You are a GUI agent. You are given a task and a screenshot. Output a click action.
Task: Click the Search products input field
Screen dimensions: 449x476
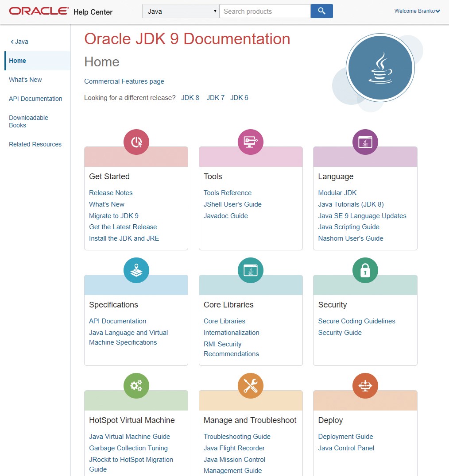[265, 11]
